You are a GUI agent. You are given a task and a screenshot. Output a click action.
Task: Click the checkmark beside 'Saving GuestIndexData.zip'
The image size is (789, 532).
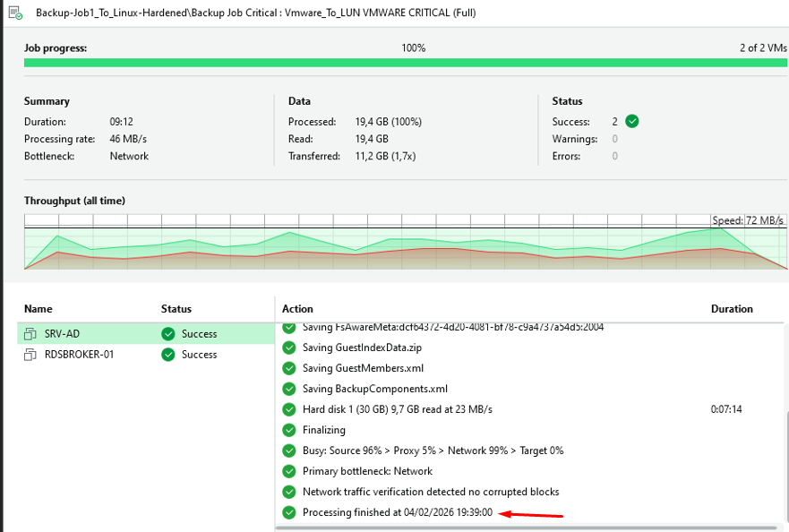click(x=288, y=348)
